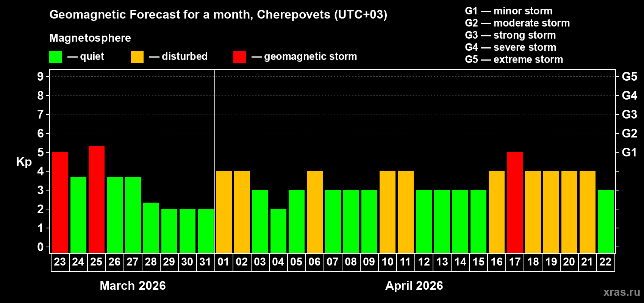
Task: Select the red bar for April 17
Action: pos(515,202)
